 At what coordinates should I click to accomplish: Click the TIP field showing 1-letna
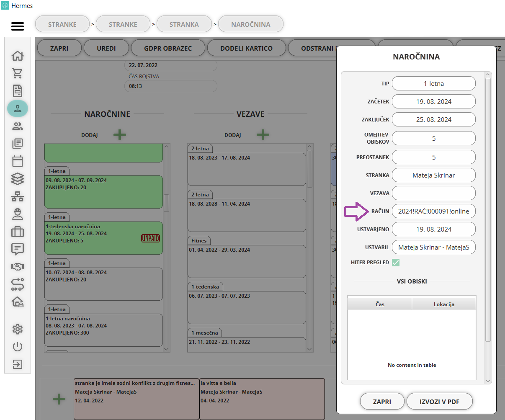tap(434, 83)
